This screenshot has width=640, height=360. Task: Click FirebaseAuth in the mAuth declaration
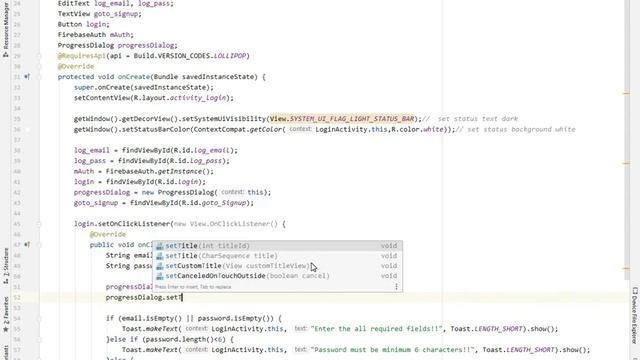[x=82, y=35]
